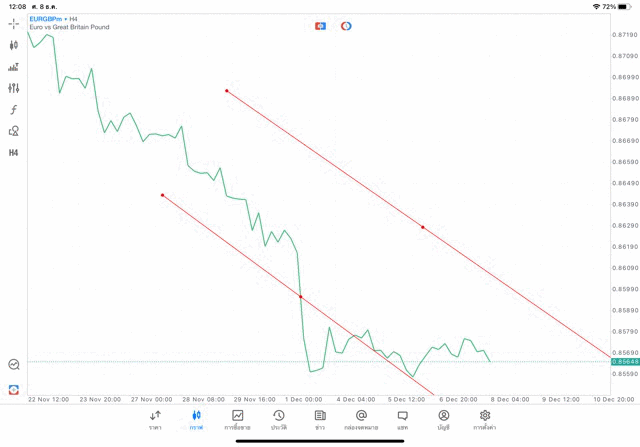Image resolution: width=640 pixels, height=447 pixels.
Task: Select the current price label 0.85648
Action: click(621, 362)
